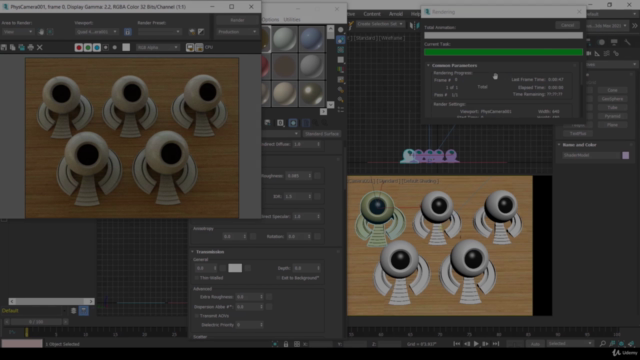Viewport: 640px width, 360px height.
Task: Enable the Transmit AOVs checkbox
Action: click(x=197, y=316)
